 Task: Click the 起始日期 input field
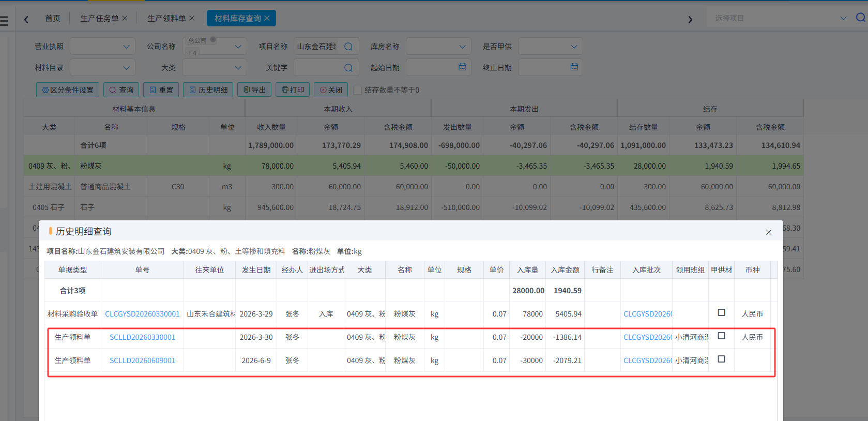438,67
